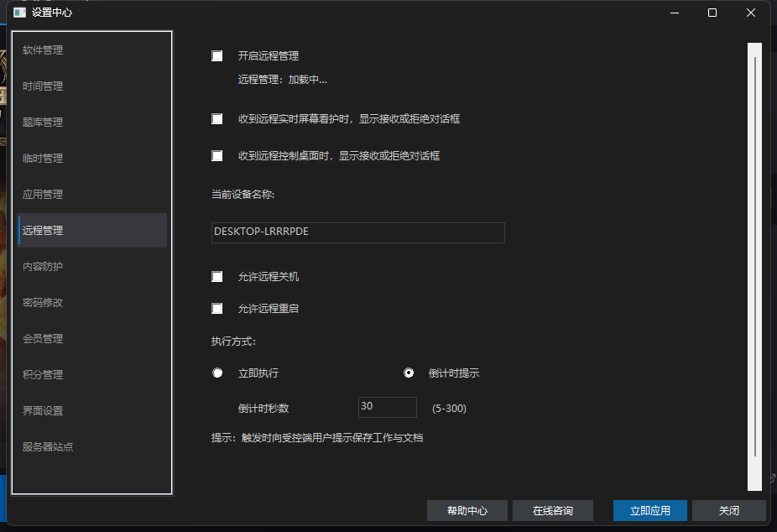The height and width of the screenshot is (532, 777).
Task: Select 题库管理 in the sidebar
Action: (x=92, y=123)
